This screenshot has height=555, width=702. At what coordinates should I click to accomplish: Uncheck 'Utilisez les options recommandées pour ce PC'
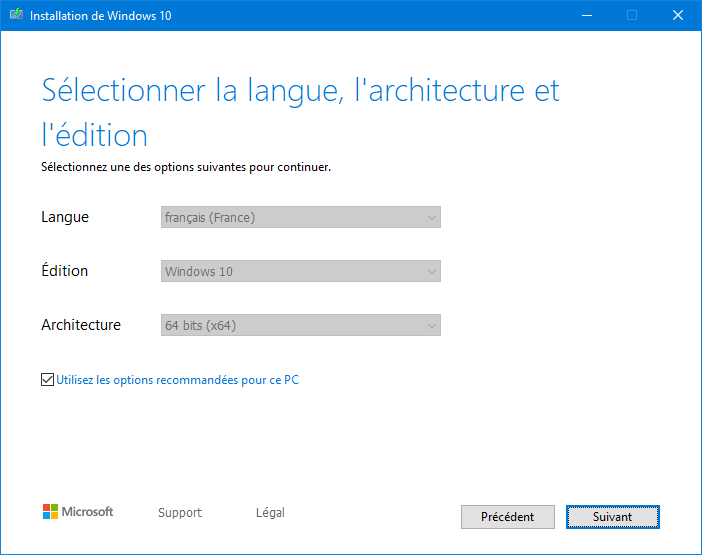pyautogui.click(x=47, y=380)
